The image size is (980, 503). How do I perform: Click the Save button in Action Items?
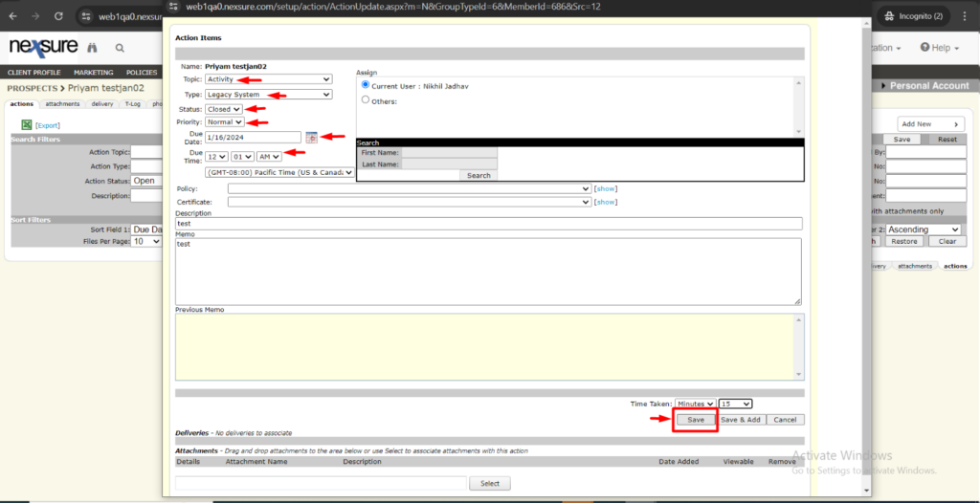(x=696, y=420)
